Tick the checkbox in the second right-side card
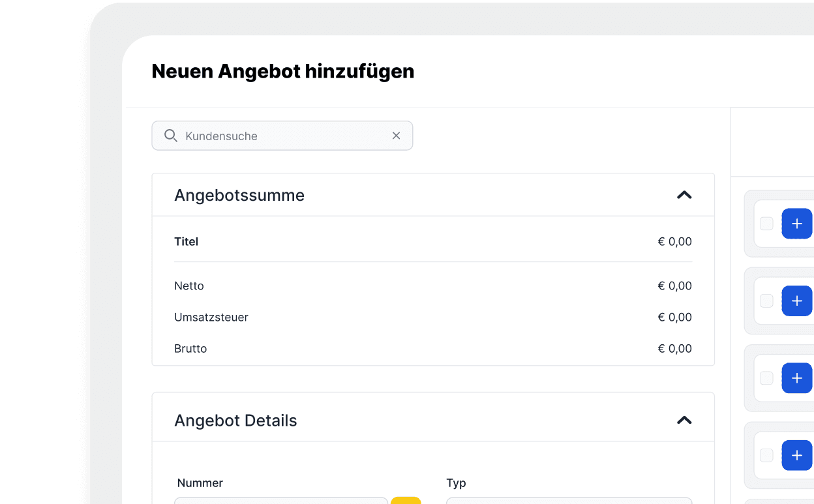 tap(766, 301)
